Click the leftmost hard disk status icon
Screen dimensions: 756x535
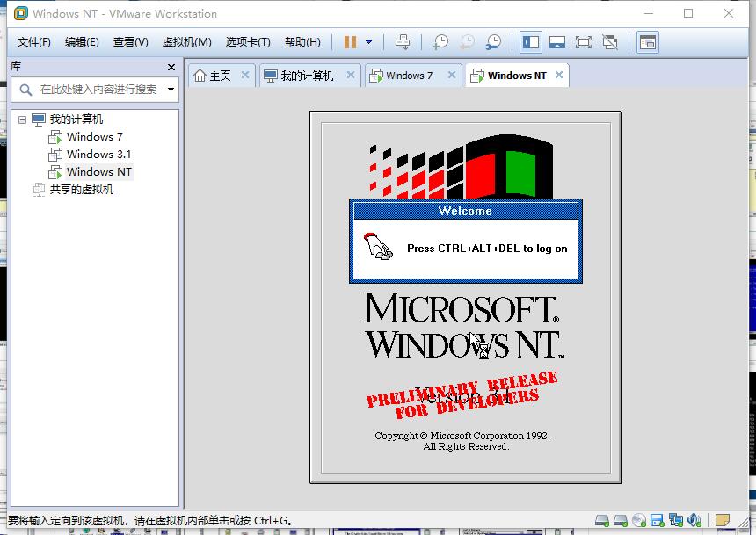tap(601, 520)
